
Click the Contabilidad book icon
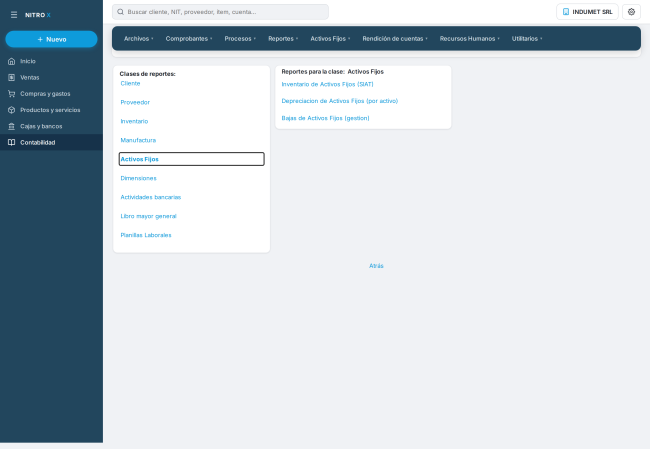click(x=12, y=142)
